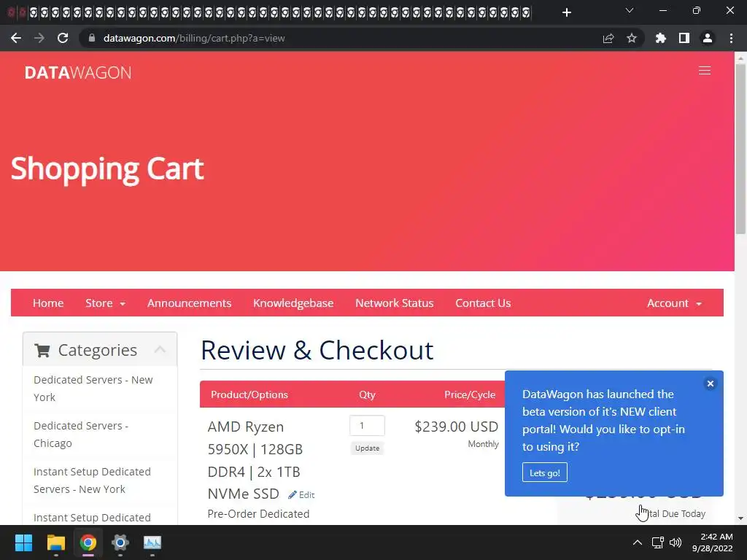
Task: Click the $239.00 USD price text
Action: [457, 426]
